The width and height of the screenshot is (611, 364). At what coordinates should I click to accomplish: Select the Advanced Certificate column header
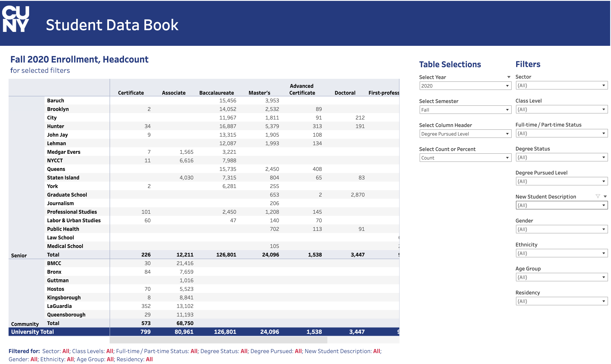[x=302, y=89]
